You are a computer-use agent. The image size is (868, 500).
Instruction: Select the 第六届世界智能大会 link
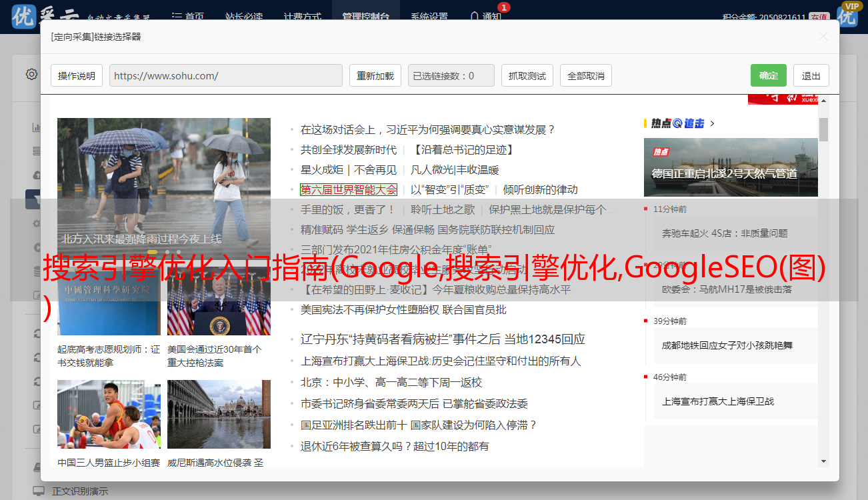[348, 190]
